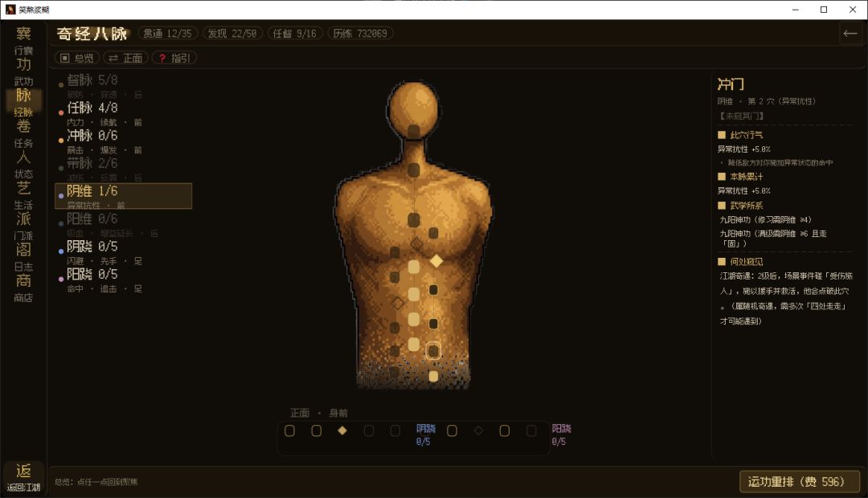Choose the 带脉 2/6 meridian row
868x498 pixels.
point(124,169)
